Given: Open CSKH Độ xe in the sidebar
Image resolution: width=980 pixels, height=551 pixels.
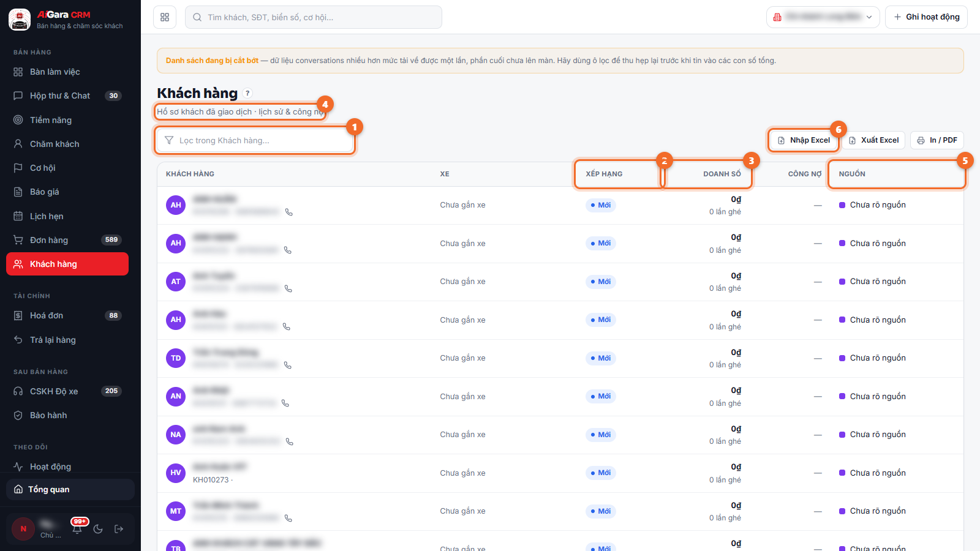Looking at the screenshot, I should [x=67, y=391].
